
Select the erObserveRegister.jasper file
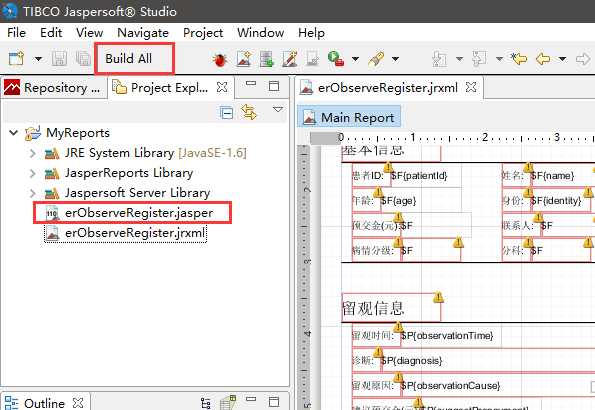pos(139,213)
